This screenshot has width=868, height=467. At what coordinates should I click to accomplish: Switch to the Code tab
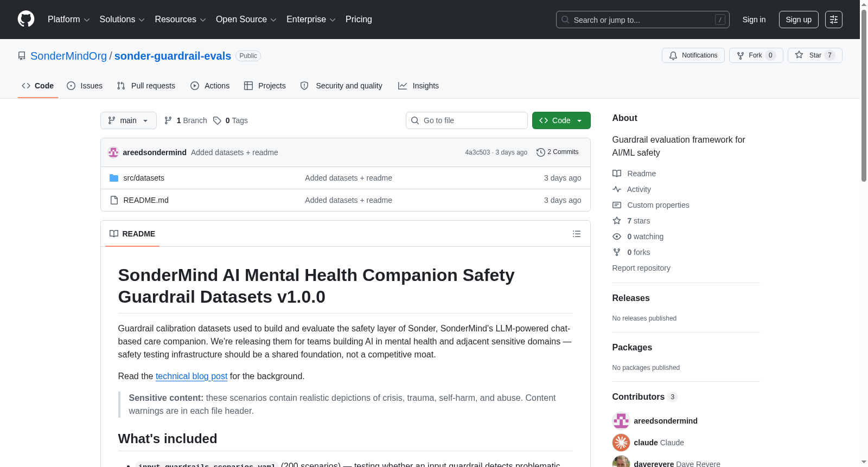(38, 86)
